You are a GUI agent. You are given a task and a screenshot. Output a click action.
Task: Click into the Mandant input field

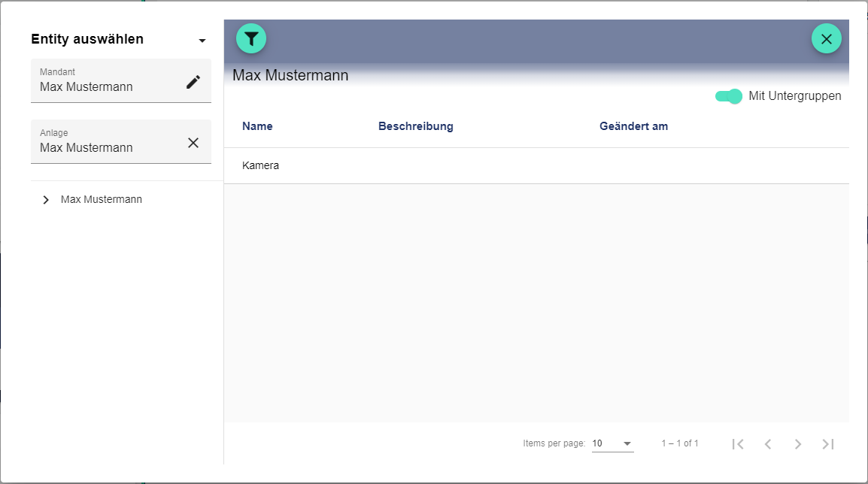[105, 86]
